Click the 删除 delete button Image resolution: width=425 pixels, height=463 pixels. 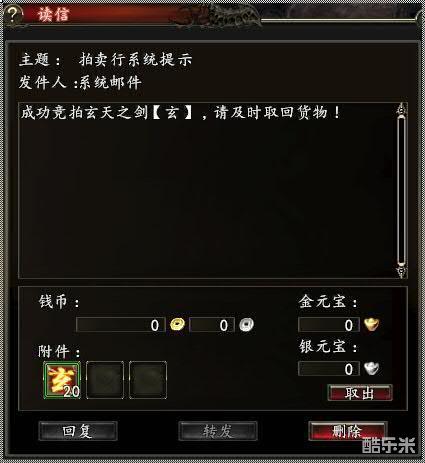[348, 431]
